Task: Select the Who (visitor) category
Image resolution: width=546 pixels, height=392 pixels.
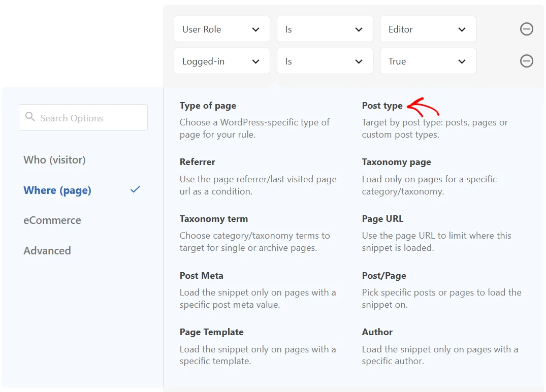Action: click(55, 160)
